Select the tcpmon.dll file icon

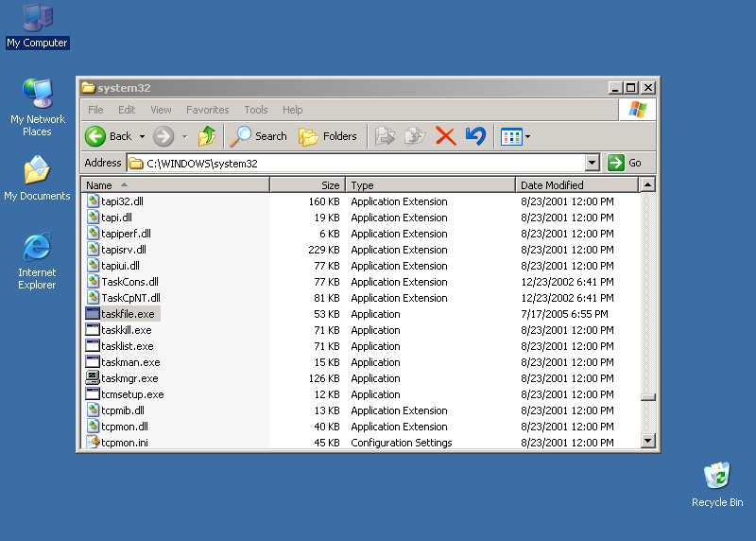coord(93,427)
